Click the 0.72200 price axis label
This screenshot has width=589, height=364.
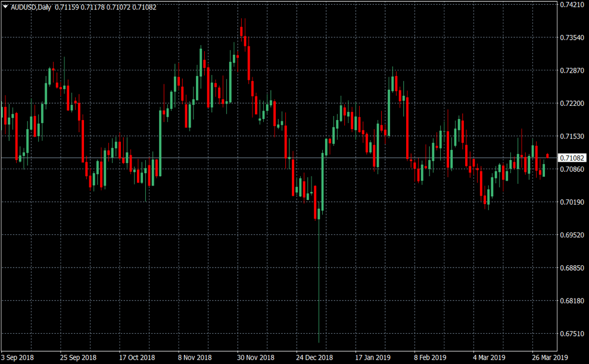[572, 103]
